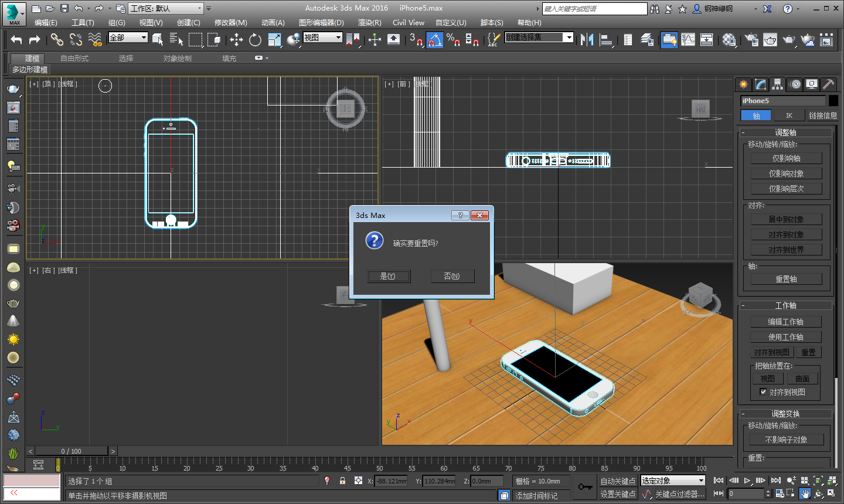Click the X coordinate field -88.121mm
The height and width of the screenshot is (504, 844).
pyautogui.click(x=391, y=481)
